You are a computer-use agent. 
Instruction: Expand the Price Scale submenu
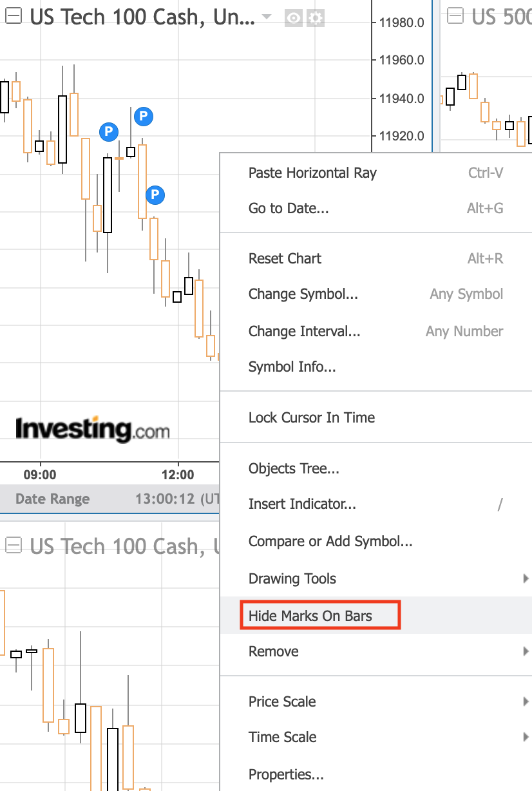tap(282, 701)
